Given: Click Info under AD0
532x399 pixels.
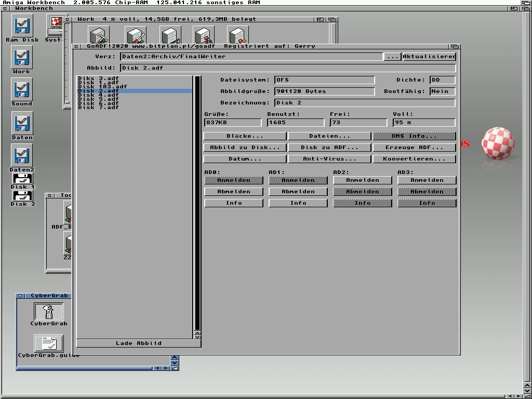Looking at the screenshot, I should pyautogui.click(x=234, y=203).
